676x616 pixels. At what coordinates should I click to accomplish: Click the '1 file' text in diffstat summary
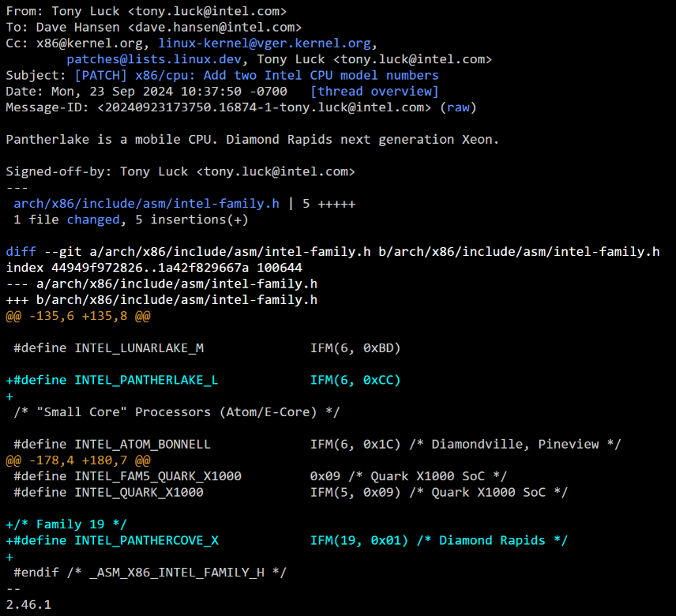[x=36, y=220]
